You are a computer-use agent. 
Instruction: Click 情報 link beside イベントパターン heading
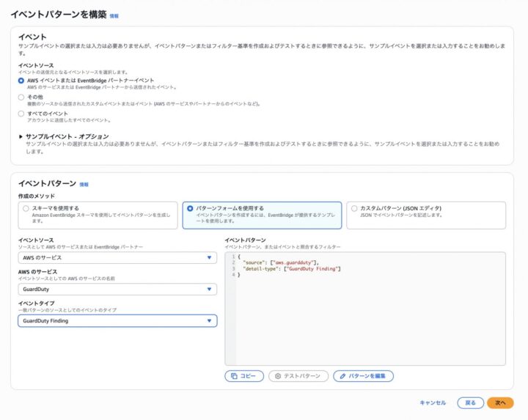(84, 185)
